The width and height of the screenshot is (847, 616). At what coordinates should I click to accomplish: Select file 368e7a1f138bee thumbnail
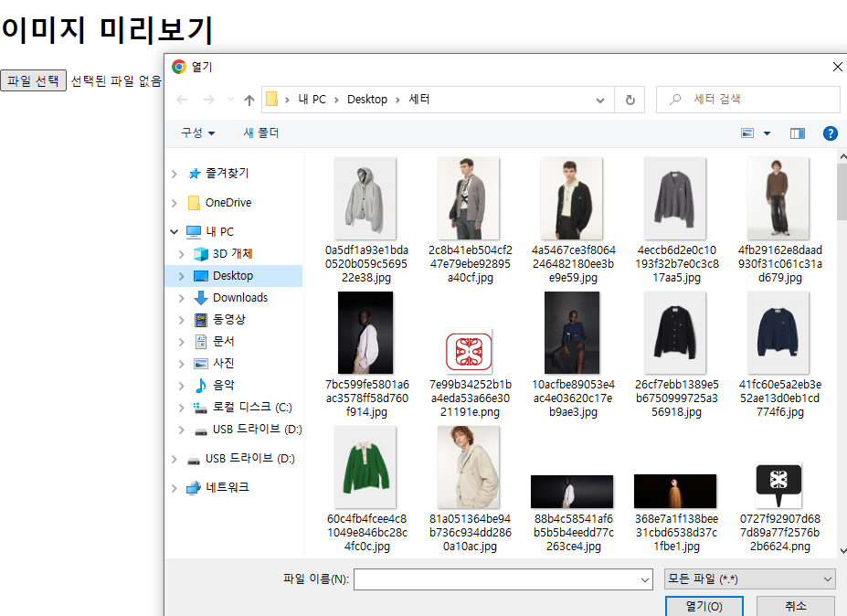tap(675, 491)
